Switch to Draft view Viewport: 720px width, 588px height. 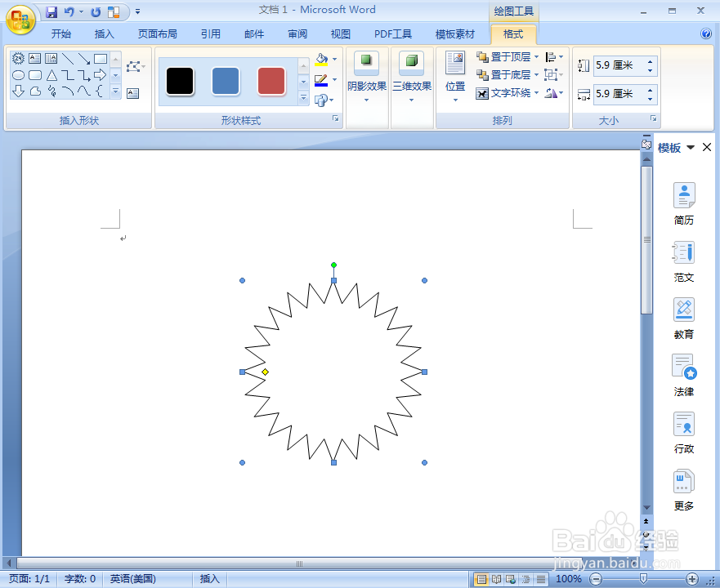click(541, 579)
